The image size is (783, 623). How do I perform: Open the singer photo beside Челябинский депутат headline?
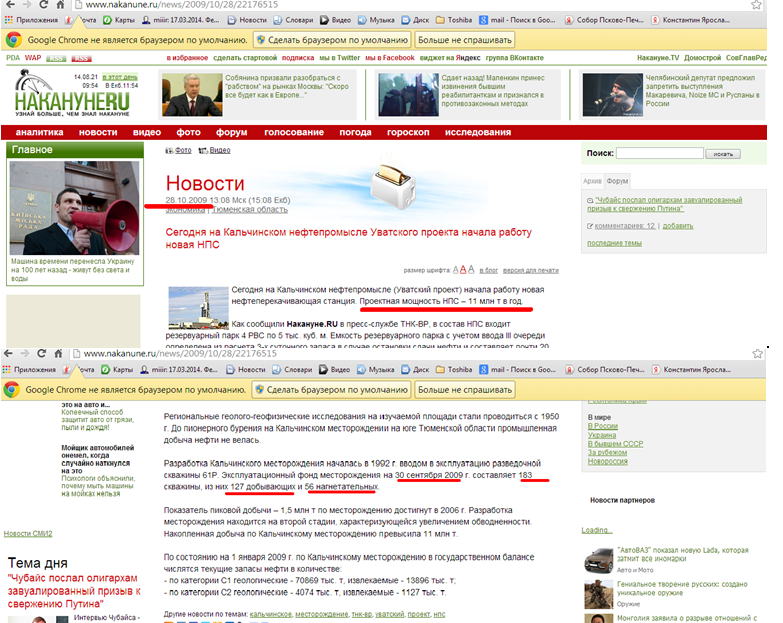613,95
